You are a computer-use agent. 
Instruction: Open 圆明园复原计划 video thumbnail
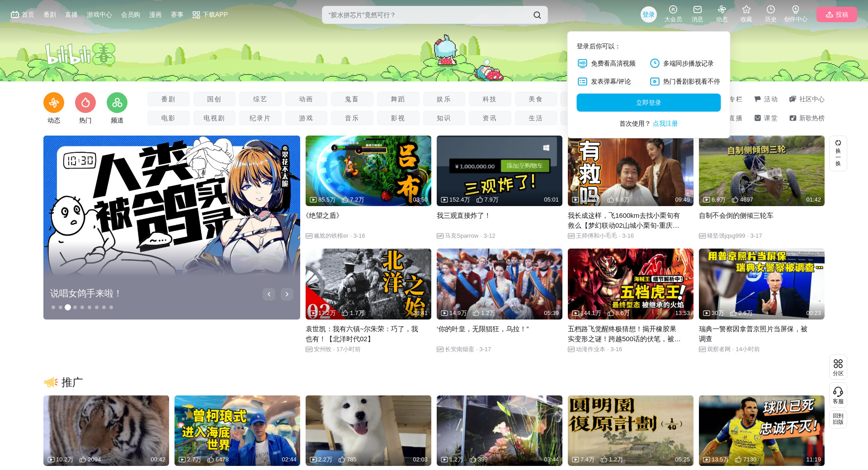click(631, 431)
